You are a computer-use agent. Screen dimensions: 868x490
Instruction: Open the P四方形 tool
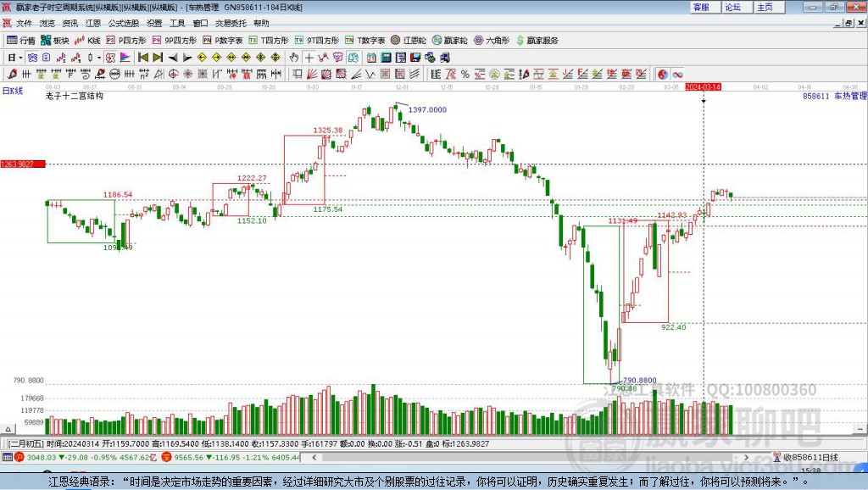coord(126,41)
